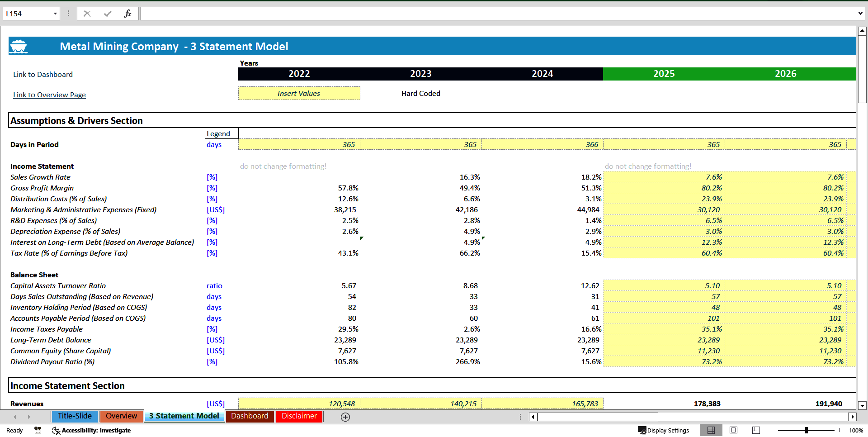Click the tab bar split handle dots

(x=520, y=417)
